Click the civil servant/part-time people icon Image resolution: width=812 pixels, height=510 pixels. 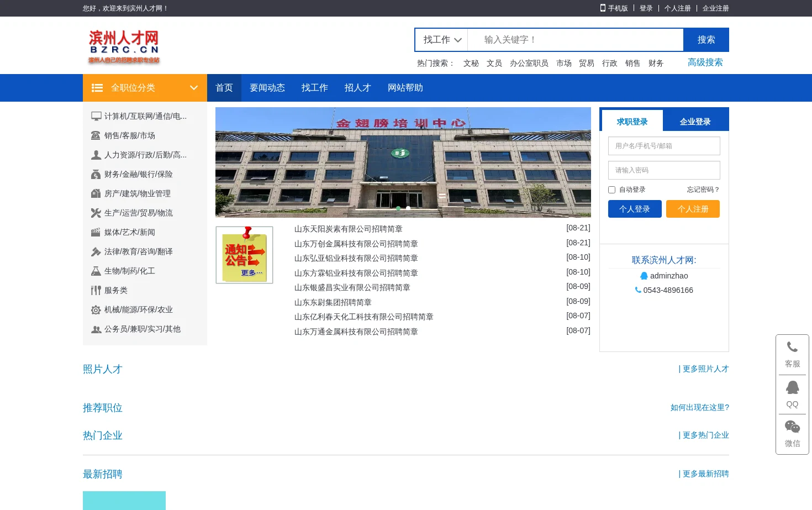[x=96, y=329]
